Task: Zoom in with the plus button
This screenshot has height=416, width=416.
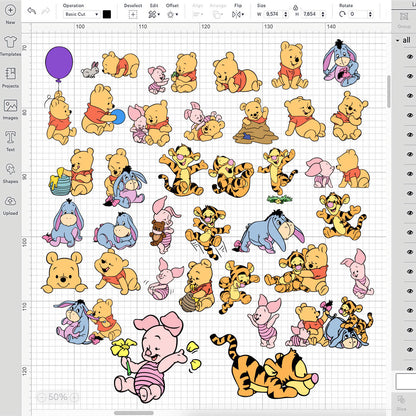Action: click(x=74, y=397)
